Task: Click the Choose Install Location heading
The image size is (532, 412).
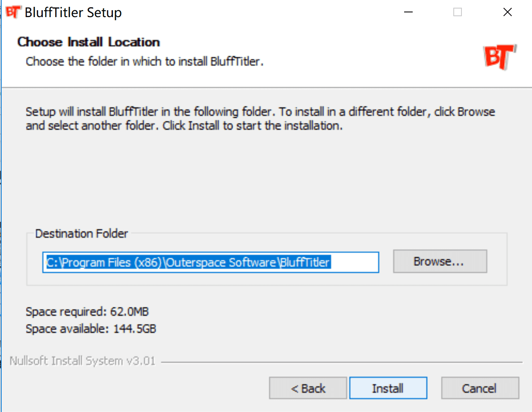Action: pyautogui.click(x=88, y=42)
